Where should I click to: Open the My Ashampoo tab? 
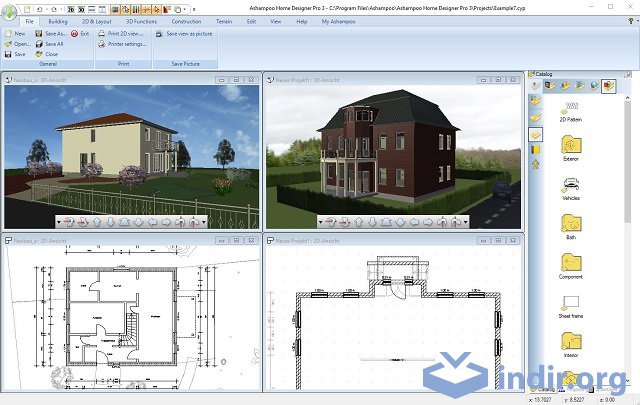338,21
